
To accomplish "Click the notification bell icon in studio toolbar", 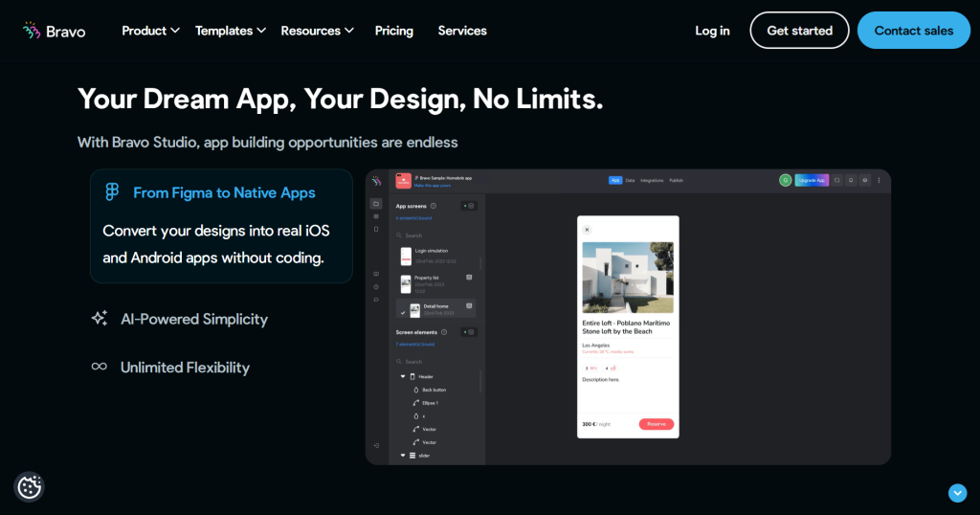I will (851, 180).
